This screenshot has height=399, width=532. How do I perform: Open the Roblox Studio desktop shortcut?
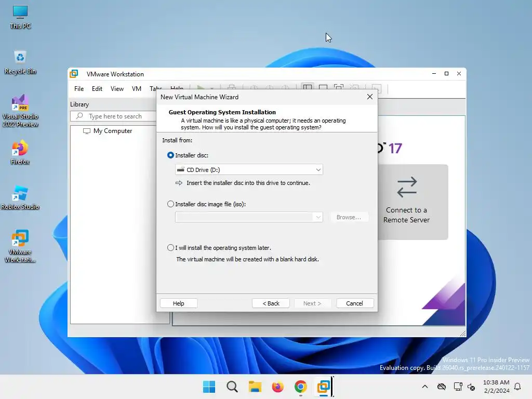(x=20, y=198)
